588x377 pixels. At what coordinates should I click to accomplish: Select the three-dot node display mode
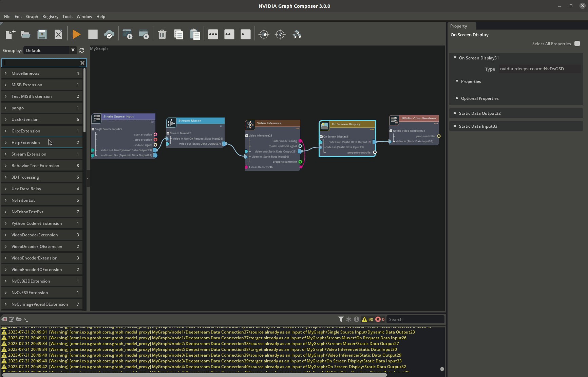pyautogui.click(x=213, y=34)
